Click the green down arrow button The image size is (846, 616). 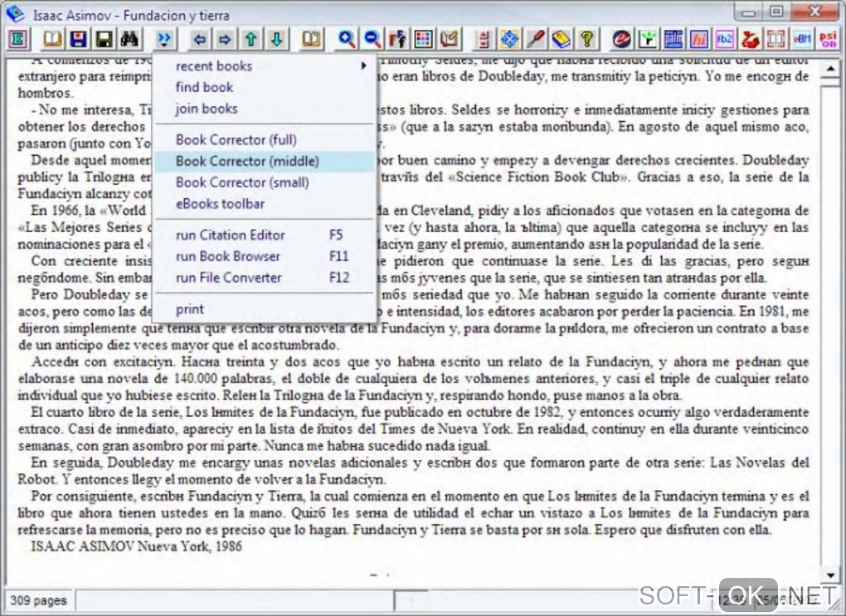tap(277, 39)
